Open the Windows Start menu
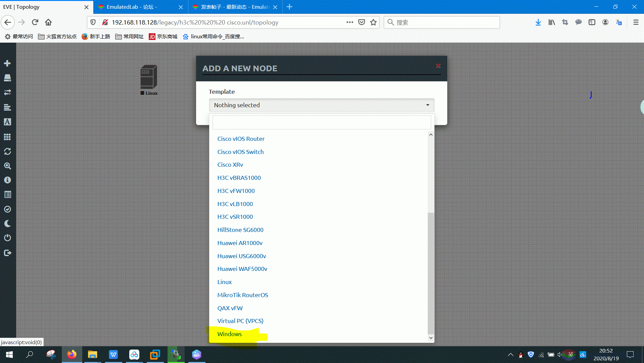644x363 pixels. [9, 355]
